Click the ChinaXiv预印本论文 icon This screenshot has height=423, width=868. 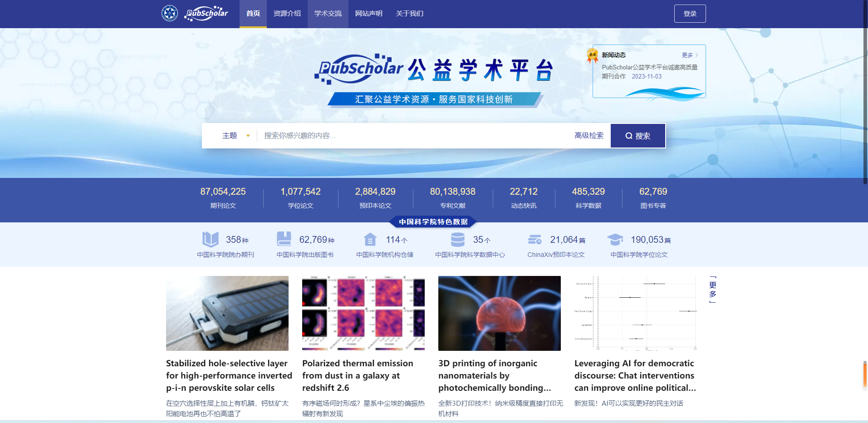[x=535, y=239]
